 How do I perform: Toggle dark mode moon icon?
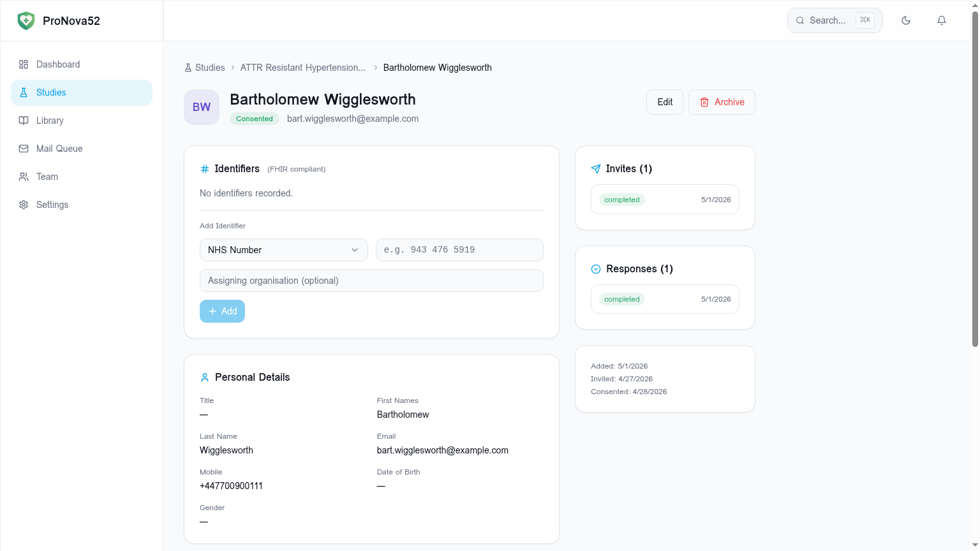[x=906, y=20]
